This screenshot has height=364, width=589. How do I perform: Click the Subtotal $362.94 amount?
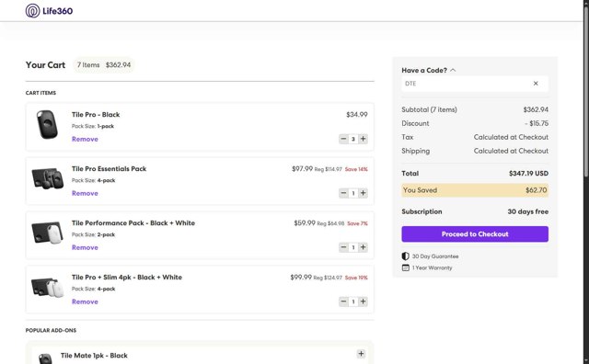[536, 109]
